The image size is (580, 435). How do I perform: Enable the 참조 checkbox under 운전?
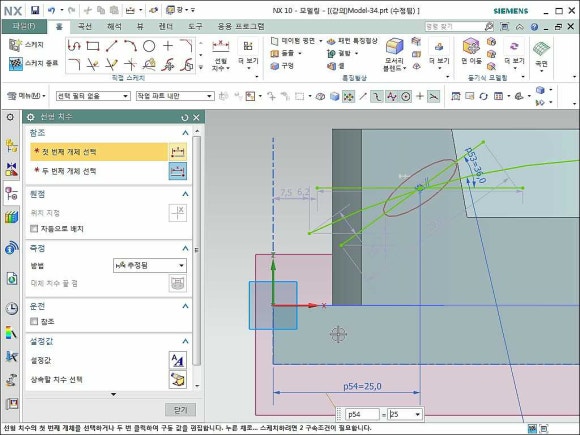coord(34,321)
